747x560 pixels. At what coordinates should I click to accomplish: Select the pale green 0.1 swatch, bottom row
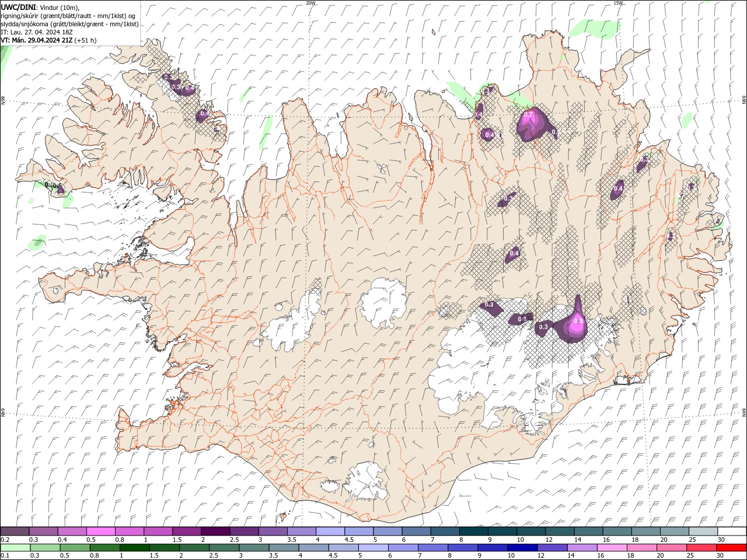pyautogui.click(x=15, y=548)
